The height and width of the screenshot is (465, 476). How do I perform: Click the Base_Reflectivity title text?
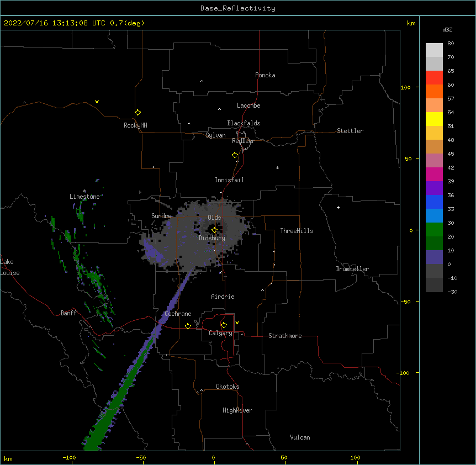click(x=238, y=8)
